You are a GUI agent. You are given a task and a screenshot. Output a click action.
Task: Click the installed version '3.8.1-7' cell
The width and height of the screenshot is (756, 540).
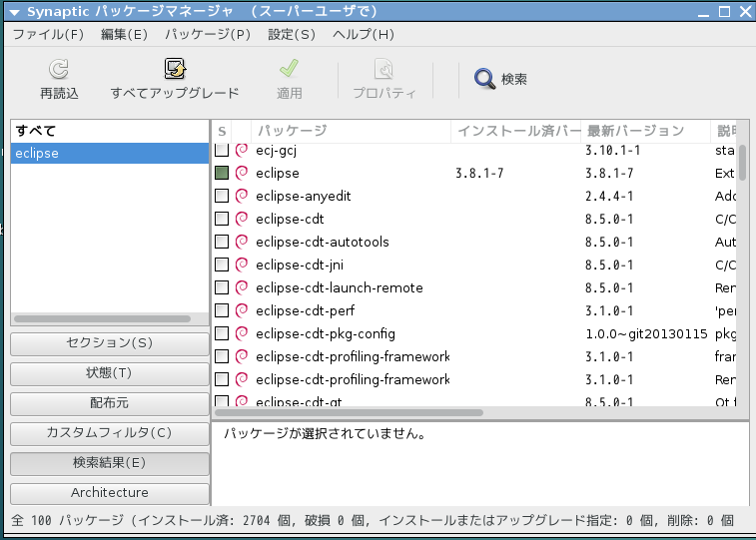[x=479, y=173]
